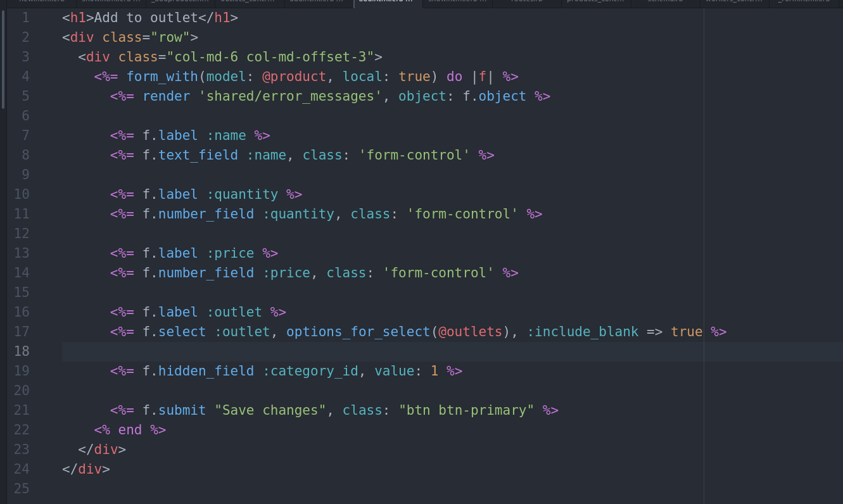Click the currently active editor tab

tap(386, 3)
